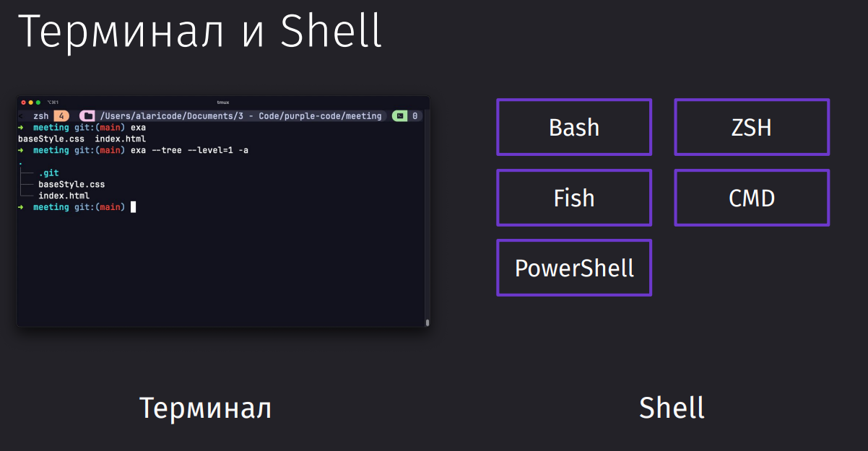Click the green zoom dot of terminal
The width and height of the screenshot is (868, 451).
pyautogui.click(x=38, y=102)
